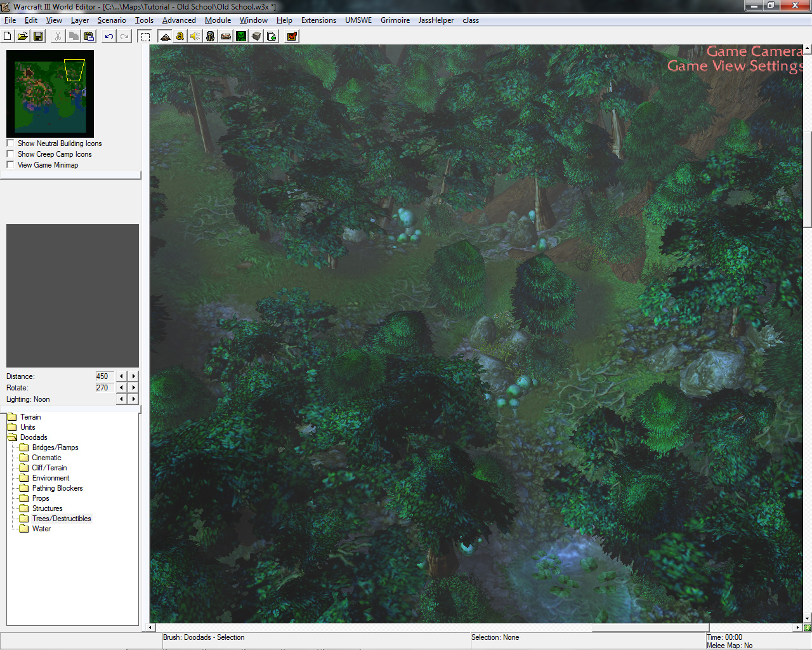Screen dimensions: 812x650
Task: Click the viewport horizontal scrollbar left arrow
Action: click(151, 628)
